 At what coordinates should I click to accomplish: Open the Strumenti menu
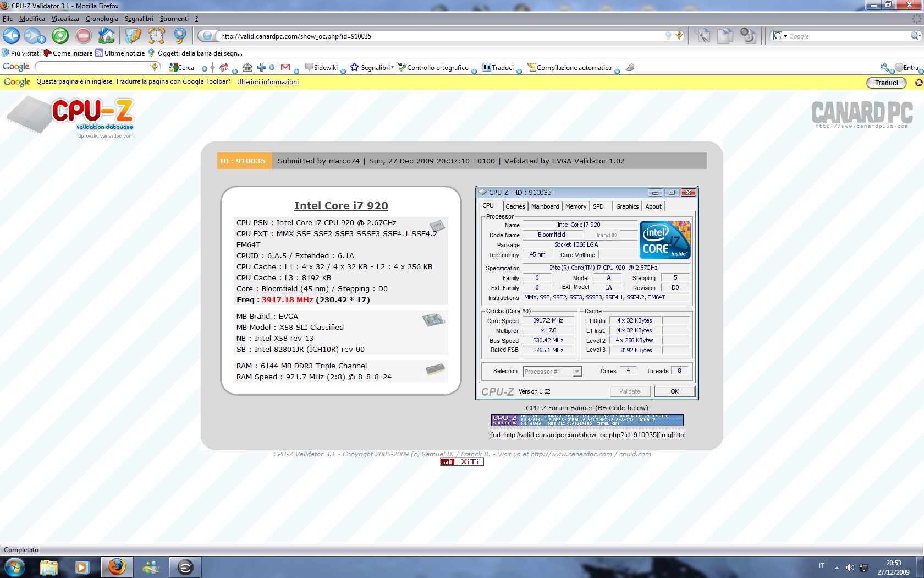[174, 19]
